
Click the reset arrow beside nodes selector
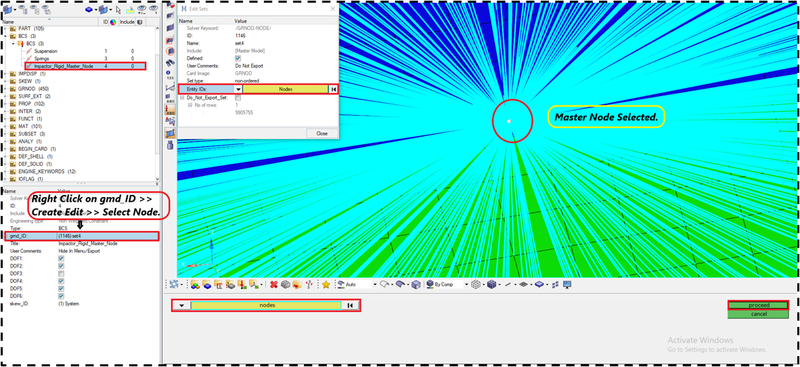pos(351,305)
